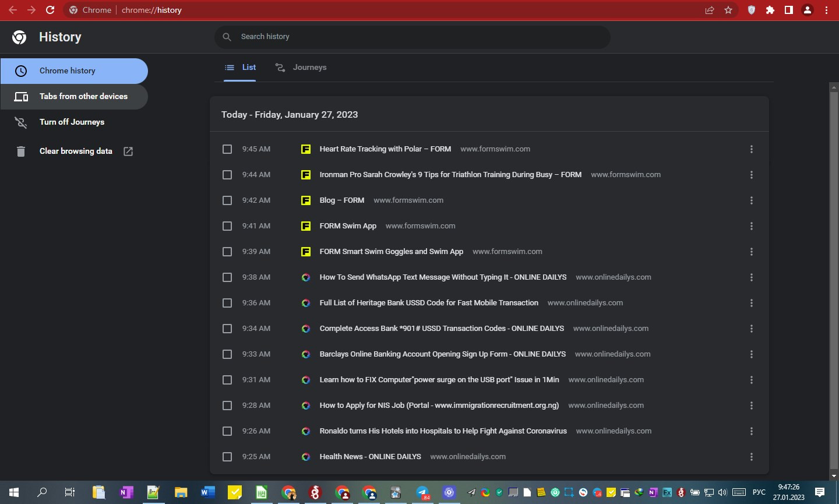Screen dimensions: 839x504
Task: Expand more actions for Heritage Bank USSD entry
Action: pos(752,303)
